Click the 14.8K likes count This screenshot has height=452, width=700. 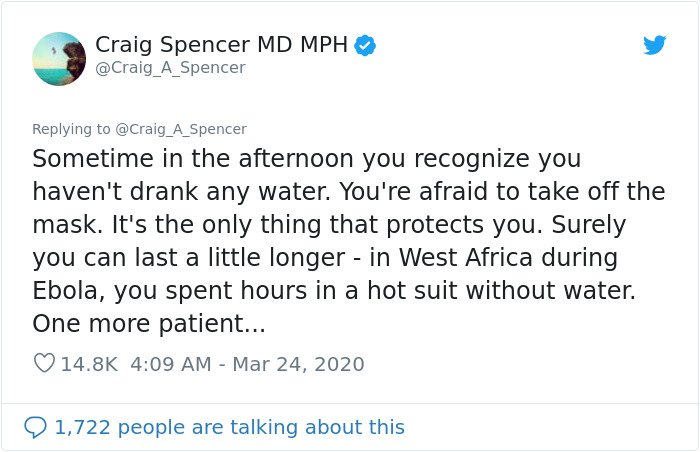tap(89, 364)
